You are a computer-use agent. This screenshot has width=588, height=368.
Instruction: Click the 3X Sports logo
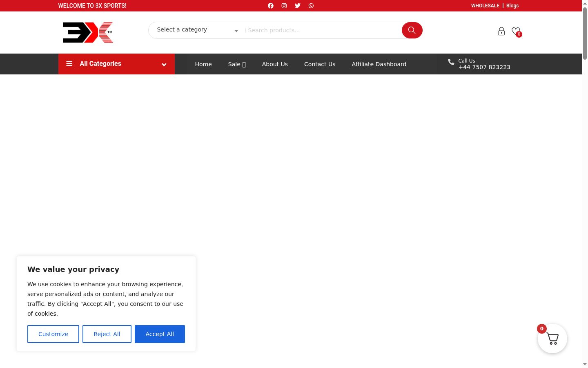(x=88, y=32)
